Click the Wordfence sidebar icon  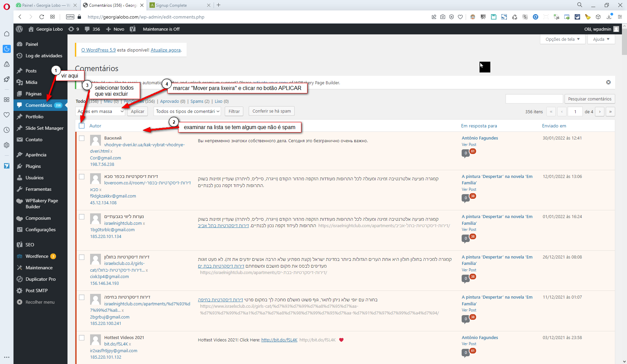(20, 256)
